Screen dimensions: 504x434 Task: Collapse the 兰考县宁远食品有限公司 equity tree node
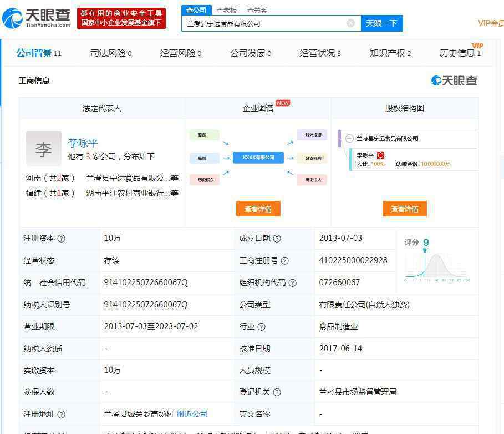pyautogui.click(x=349, y=139)
